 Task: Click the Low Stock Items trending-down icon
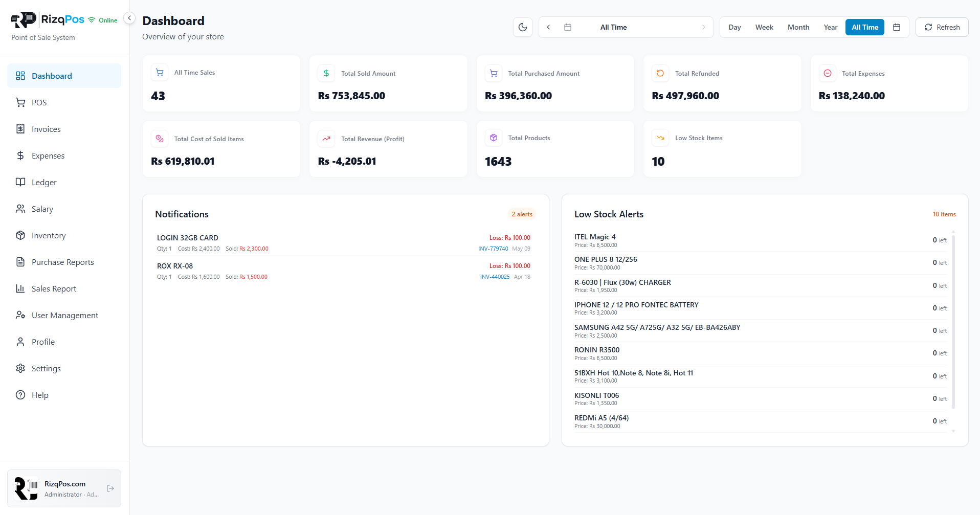click(x=660, y=138)
